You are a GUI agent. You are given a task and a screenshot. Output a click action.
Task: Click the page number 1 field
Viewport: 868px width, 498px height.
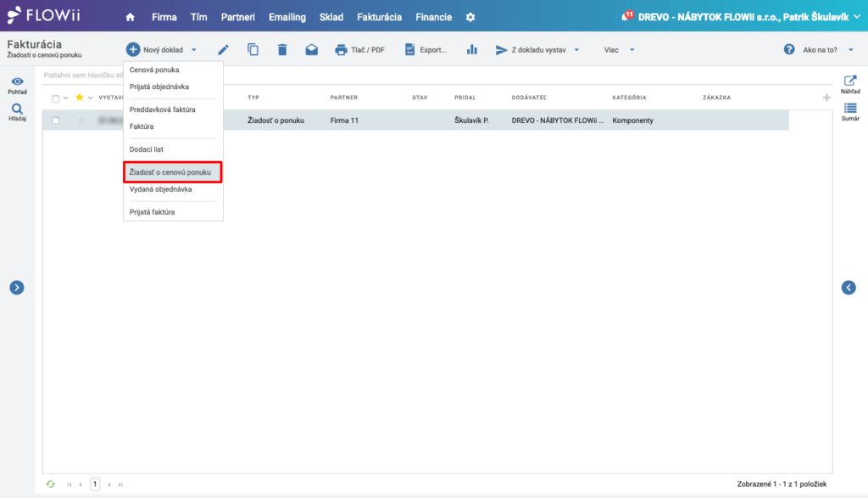(x=95, y=484)
